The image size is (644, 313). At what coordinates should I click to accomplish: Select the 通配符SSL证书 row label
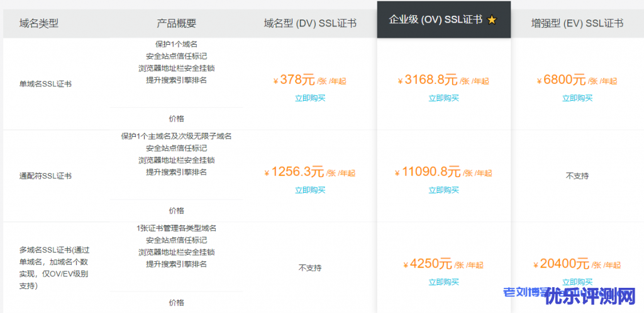45,176
